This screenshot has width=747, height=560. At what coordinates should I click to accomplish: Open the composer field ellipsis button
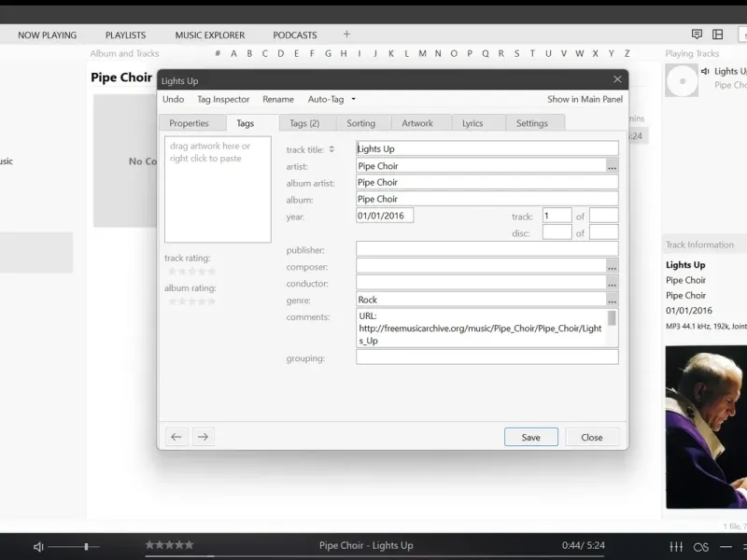(x=613, y=266)
